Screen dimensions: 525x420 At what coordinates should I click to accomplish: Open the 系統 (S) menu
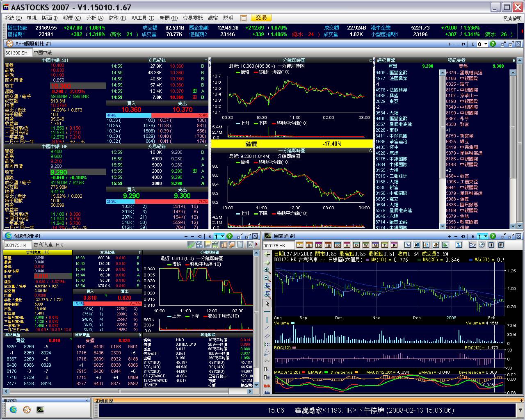13,18
